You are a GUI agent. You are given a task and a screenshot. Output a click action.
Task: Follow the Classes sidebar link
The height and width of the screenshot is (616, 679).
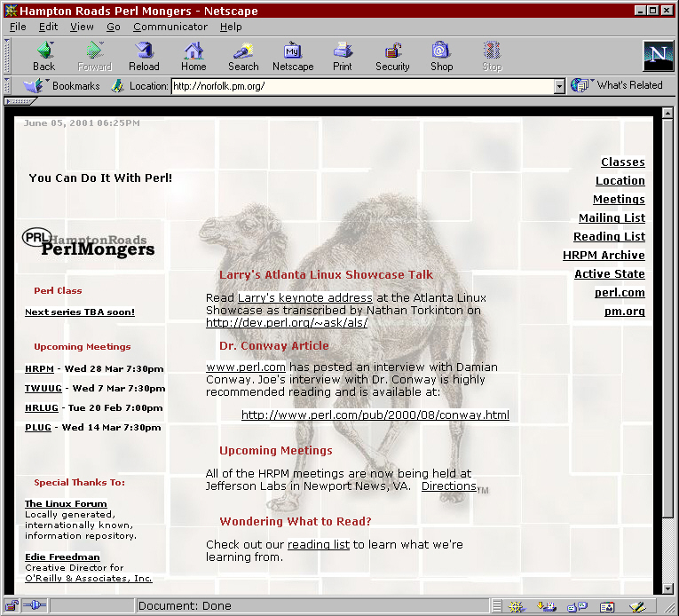623,162
